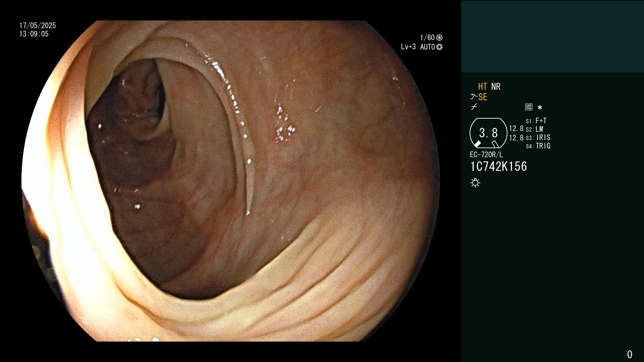This screenshot has height=362, width=644.
Task: Click the structure enhancement curve icon beside SE
Action: coord(474,97)
